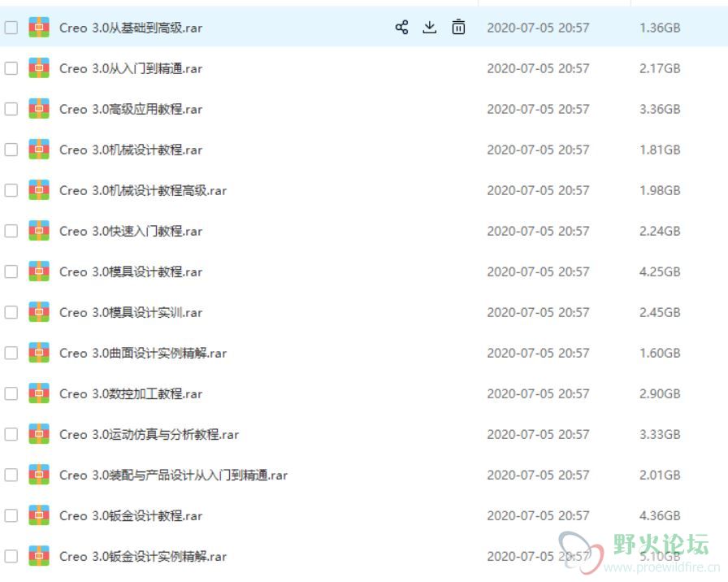The height and width of the screenshot is (582, 728).
Task: Click size value 1.60GB
Action: pyautogui.click(x=660, y=353)
